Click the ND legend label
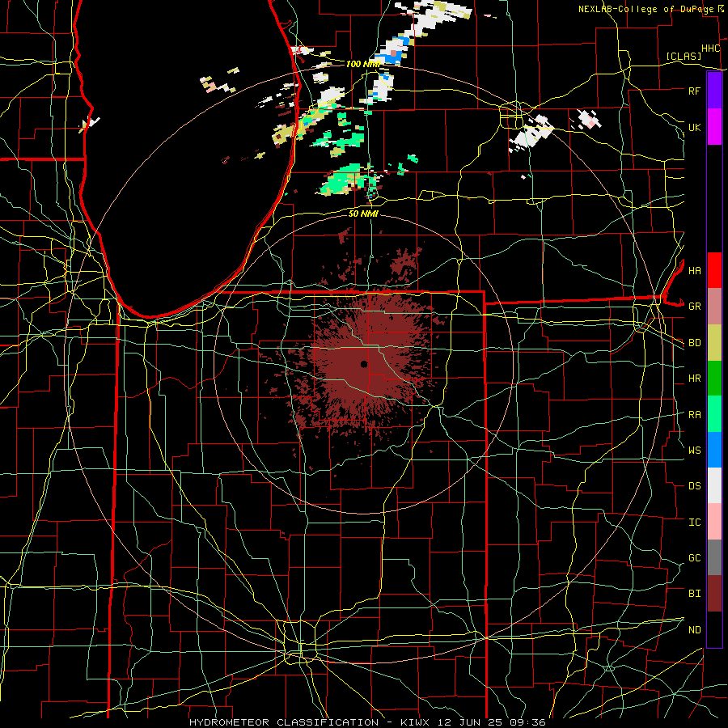Image resolution: width=728 pixels, height=728 pixels. pyautogui.click(x=694, y=630)
